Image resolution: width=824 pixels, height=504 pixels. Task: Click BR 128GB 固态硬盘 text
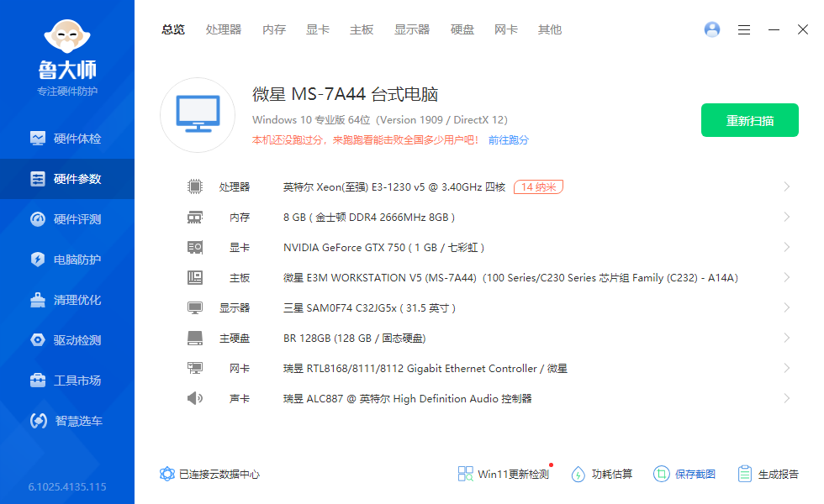pyautogui.click(x=355, y=338)
